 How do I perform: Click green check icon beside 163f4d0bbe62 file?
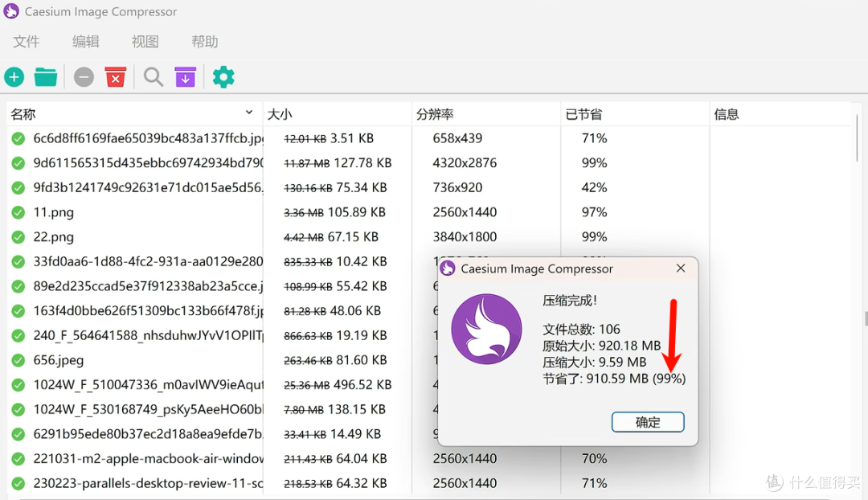click(x=18, y=311)
